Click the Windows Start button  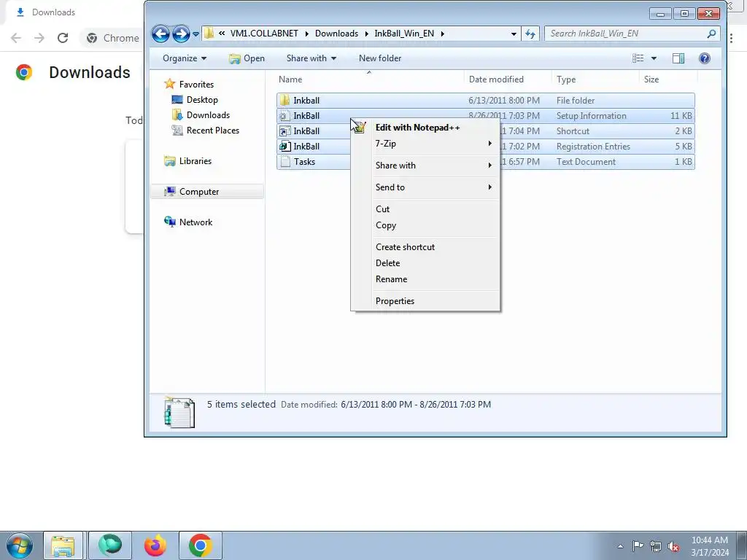click(x=20, y=545)
